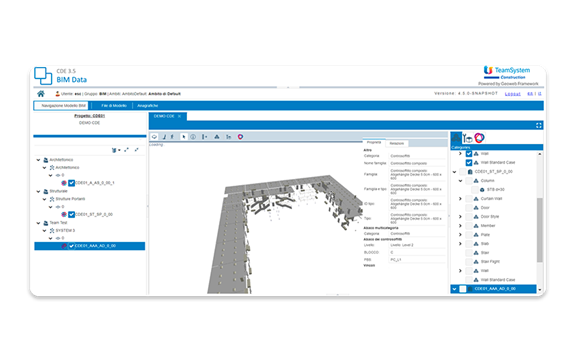Select the Relazioni tab
This screenshot has height=362, width=576.
point(397,143)
